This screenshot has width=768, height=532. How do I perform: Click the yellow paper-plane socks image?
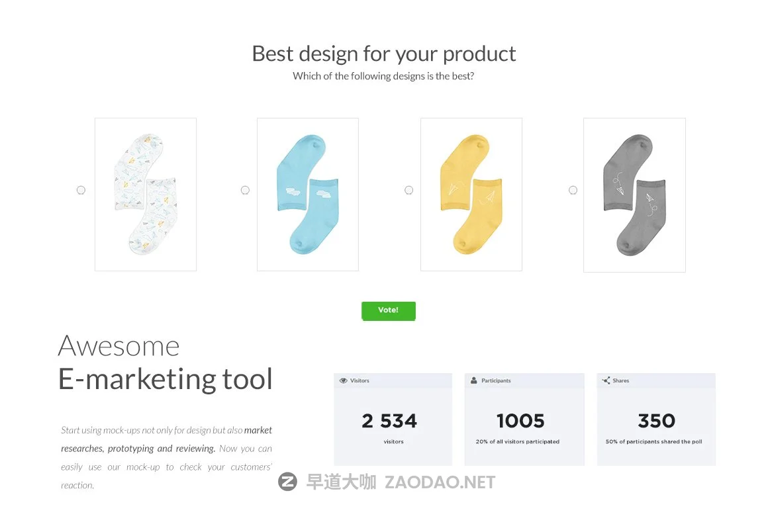[x=471, y=195]
